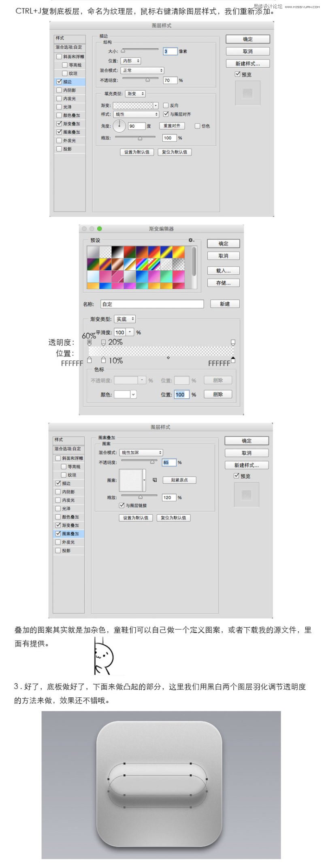Open stroke Position (位置) dropdown set to 内部
This screenshot has width=324, height=868.
(131, 61)
